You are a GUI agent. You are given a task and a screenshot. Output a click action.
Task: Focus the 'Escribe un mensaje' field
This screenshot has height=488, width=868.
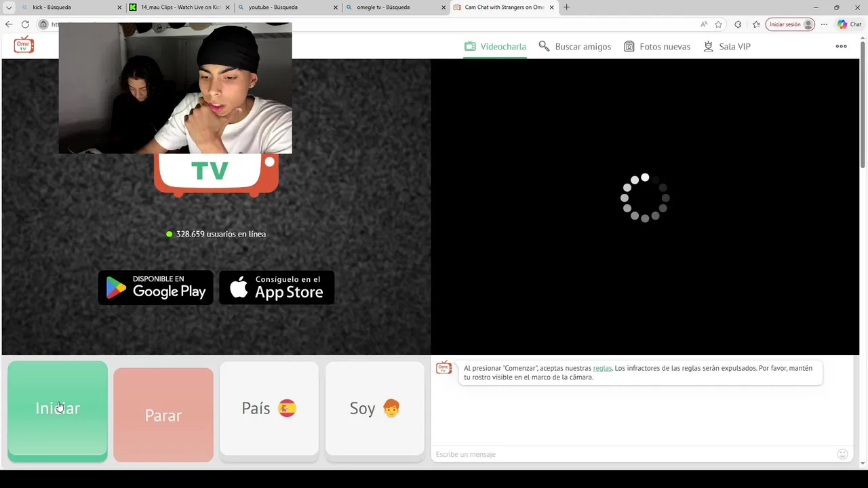[634, 454]
